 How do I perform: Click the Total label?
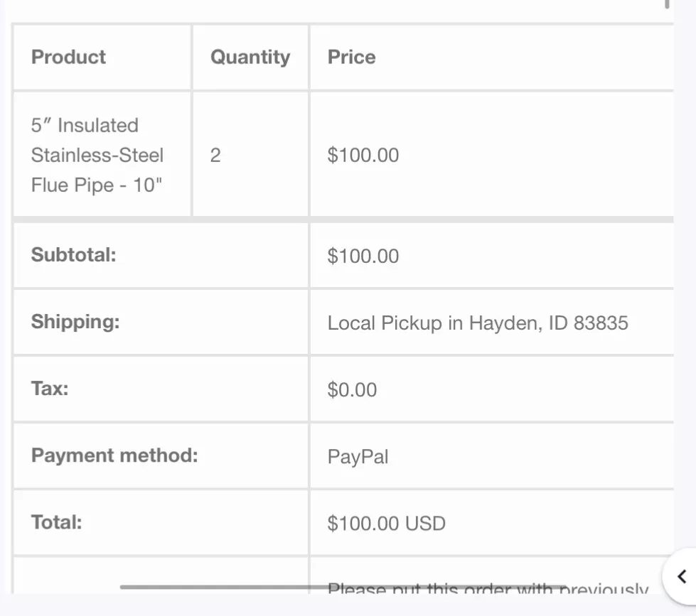pyautogui.click(x=56, y=522)
